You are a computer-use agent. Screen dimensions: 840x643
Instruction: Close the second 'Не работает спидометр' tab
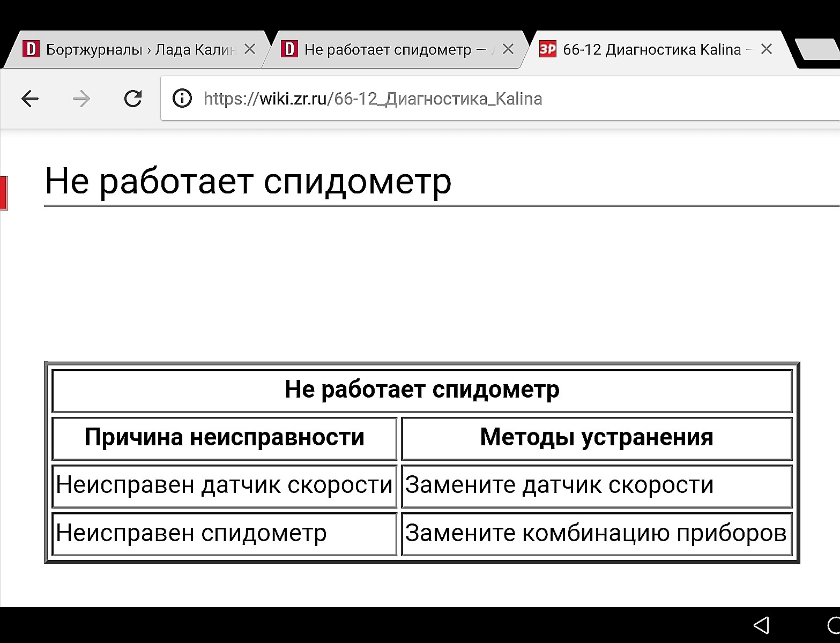pyautogui.click(x=508, y=49)
